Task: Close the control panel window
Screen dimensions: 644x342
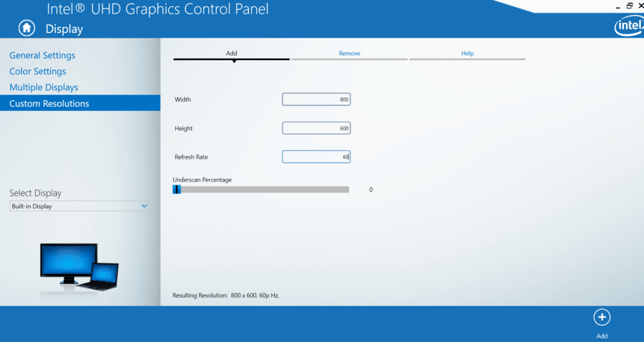Action: tap(640, 6)
